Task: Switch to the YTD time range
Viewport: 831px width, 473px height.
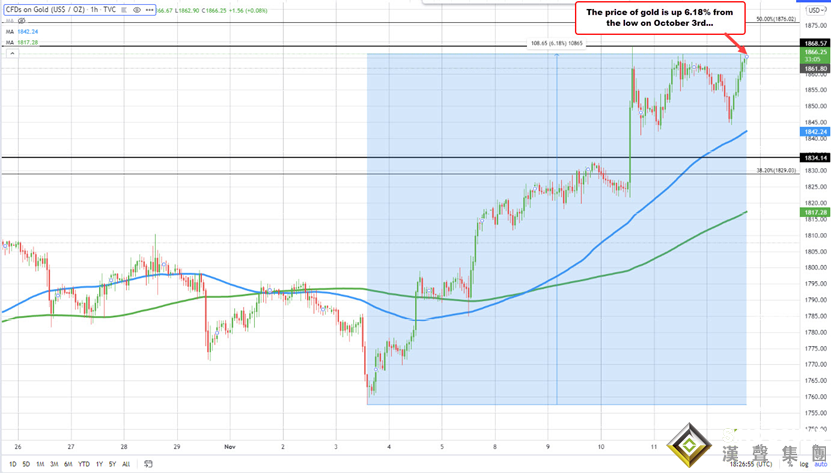Action: pos(84,464)
